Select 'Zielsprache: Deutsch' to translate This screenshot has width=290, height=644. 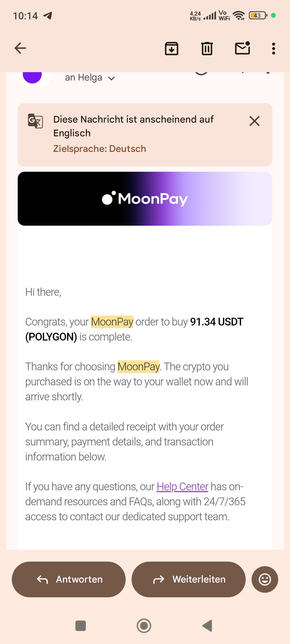point(100,149)
